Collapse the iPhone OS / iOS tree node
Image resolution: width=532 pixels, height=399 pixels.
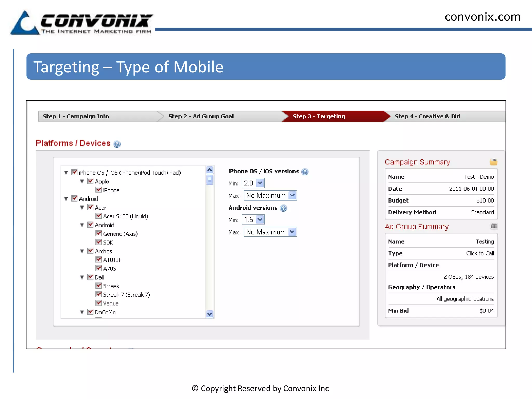click(x=66, y=173)
